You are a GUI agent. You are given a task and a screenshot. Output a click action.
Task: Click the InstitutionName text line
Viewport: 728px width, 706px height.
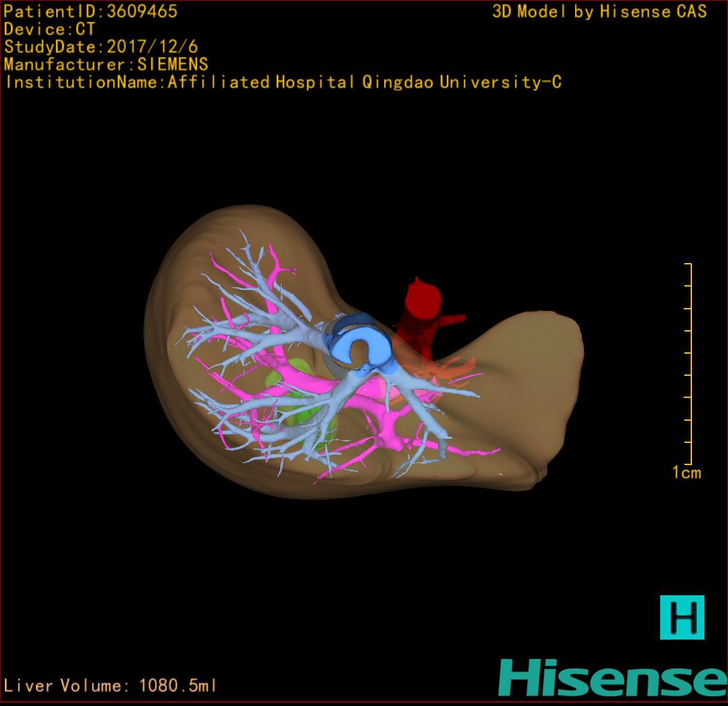283,82
